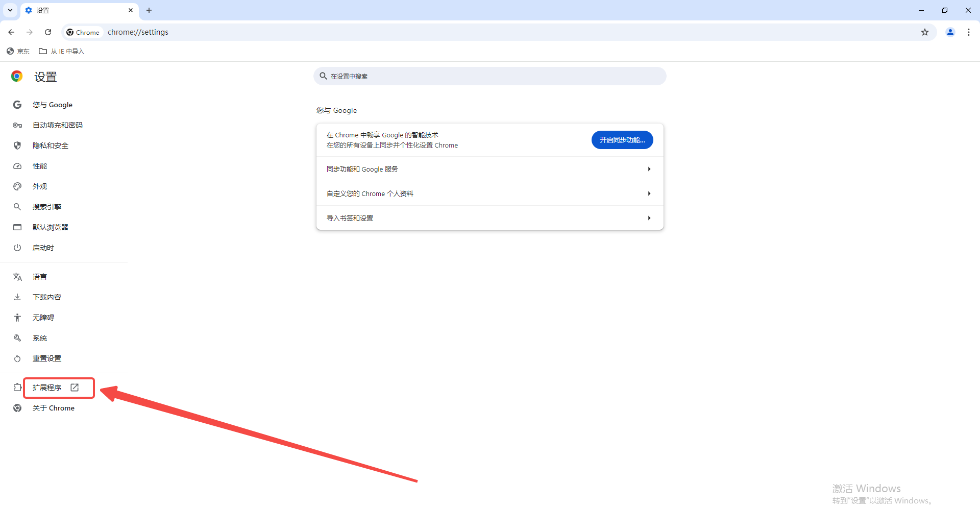The image size is (980, 531).
Task: Click the 开启同步功能 button
Action: point(622,140)
